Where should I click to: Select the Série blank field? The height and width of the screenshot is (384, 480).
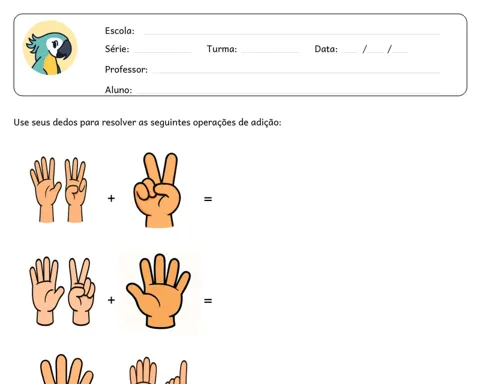(x=162, y=51)
